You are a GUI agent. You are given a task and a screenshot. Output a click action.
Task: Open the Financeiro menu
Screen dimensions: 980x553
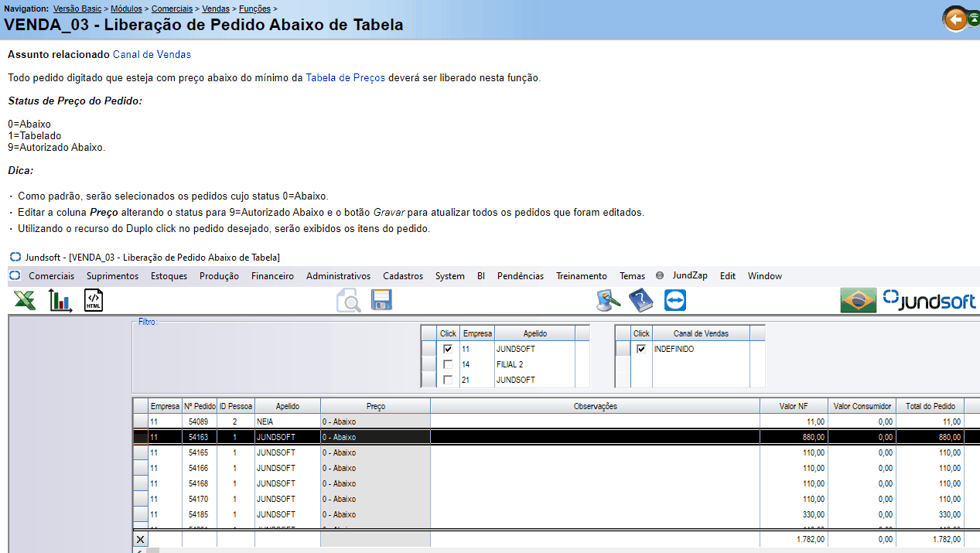tap(272, 275)
